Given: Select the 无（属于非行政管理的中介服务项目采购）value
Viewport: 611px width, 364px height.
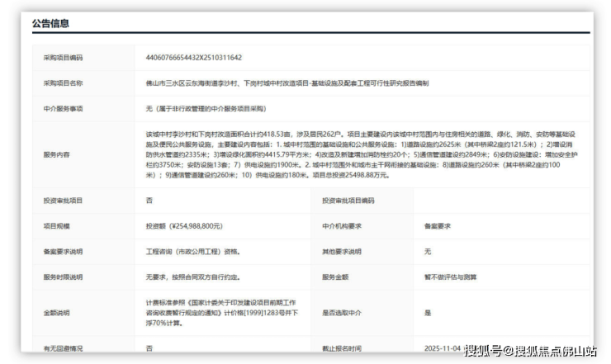Looking at the screenshot, I should click(206, 108).
